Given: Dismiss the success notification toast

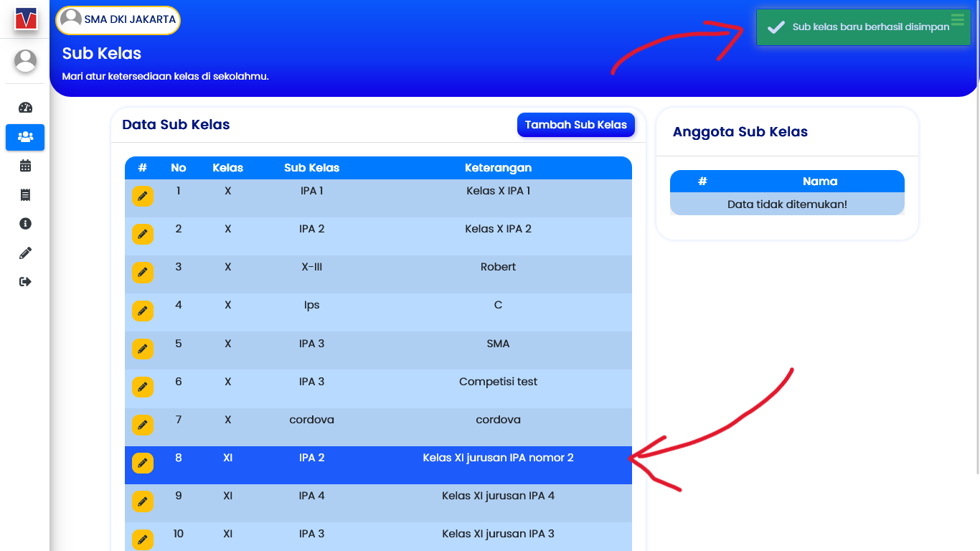Looking at the screenshot, I should tap(863, 27).
